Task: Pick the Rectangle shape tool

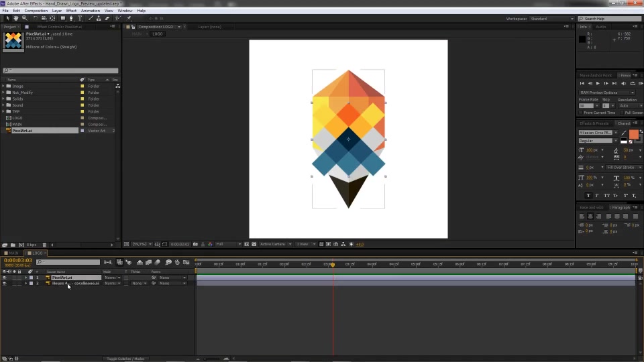Action: point(63,19)
